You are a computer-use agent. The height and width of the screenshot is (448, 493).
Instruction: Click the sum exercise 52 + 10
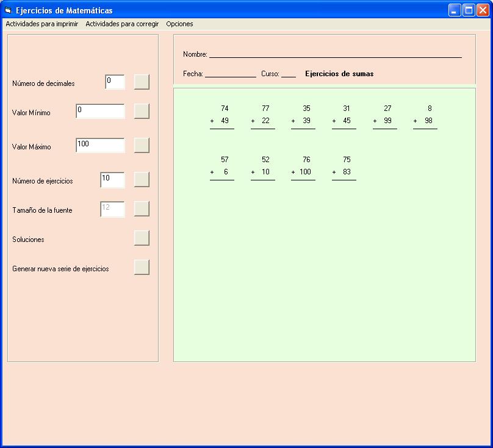point(263,168)
